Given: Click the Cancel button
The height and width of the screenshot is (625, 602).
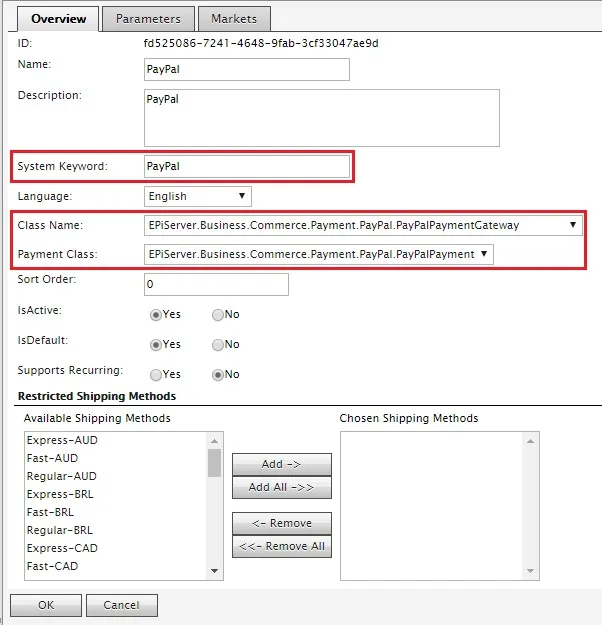Looking at the screenshot, I should point(122,605).
